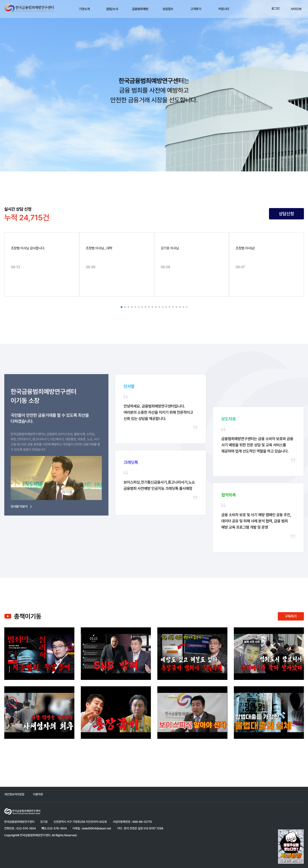Click the 이기동 소장 TV interview photo
Image resolution: width=308 pixels, height=868 pixels.
click(x=56, y=478)
